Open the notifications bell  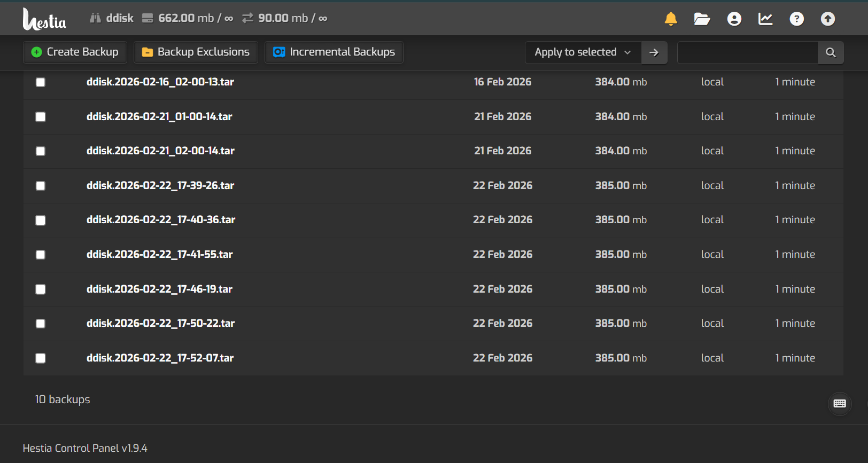pos(671,19)
